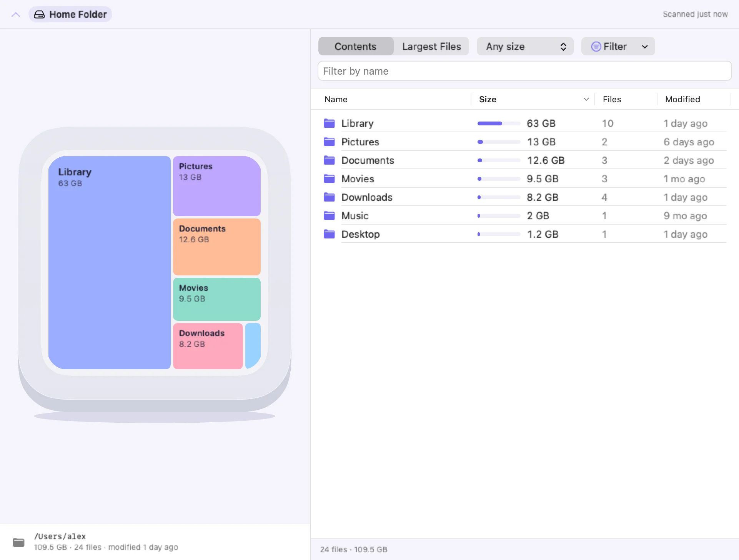Switch to the Contents tab
Image resolution: width=739 pixels, height=560 pixels.
pos(356,47)
